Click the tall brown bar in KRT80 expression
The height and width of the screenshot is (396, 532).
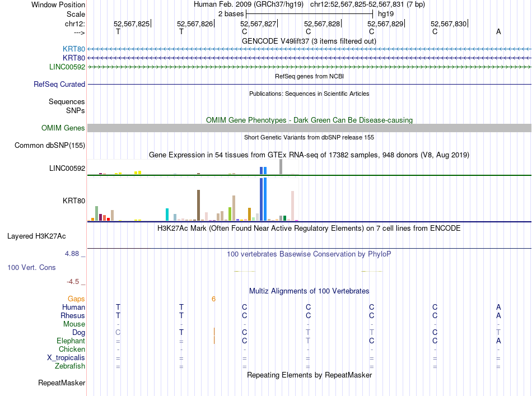(x=198, y=206)
